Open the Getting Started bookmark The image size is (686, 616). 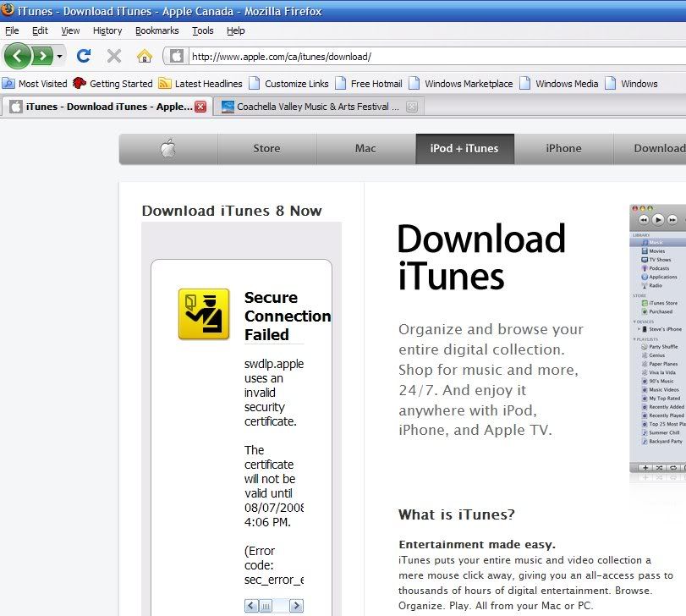coord(113,84)
